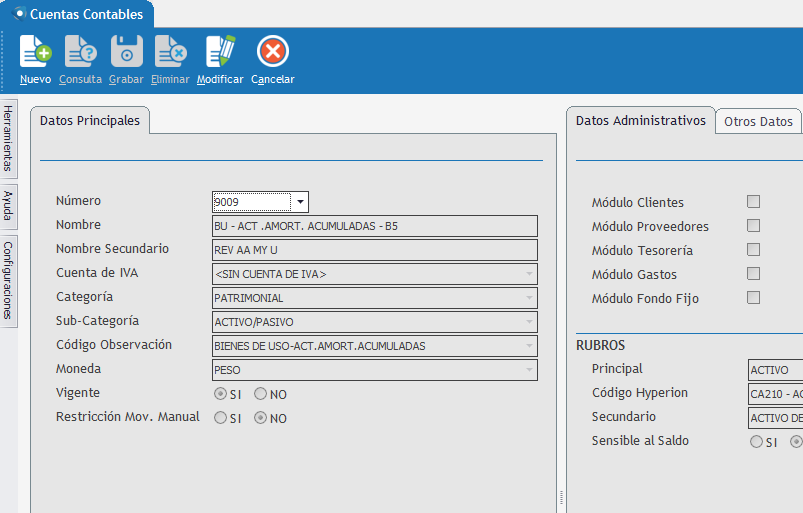The width and height of the screenshot is (803, 513).
Task: Select SI for Sensible al Saldo
Action: (x=756, y=441)
